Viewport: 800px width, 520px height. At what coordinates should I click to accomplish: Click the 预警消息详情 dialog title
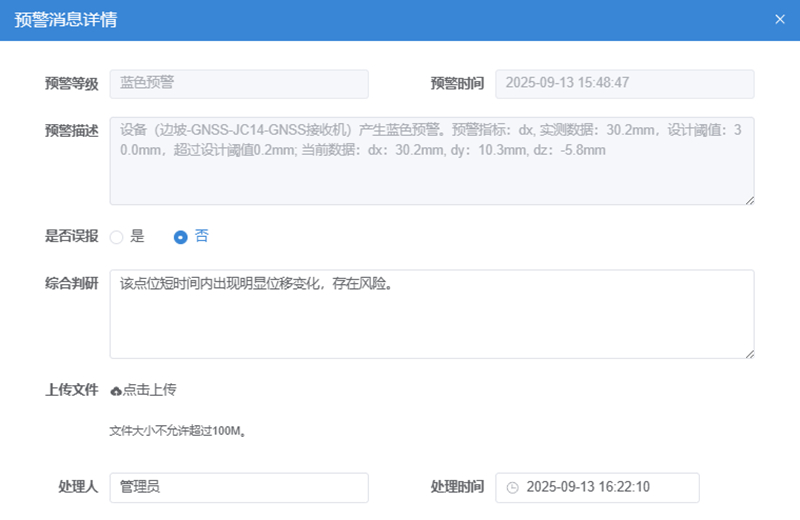[65, 19]
